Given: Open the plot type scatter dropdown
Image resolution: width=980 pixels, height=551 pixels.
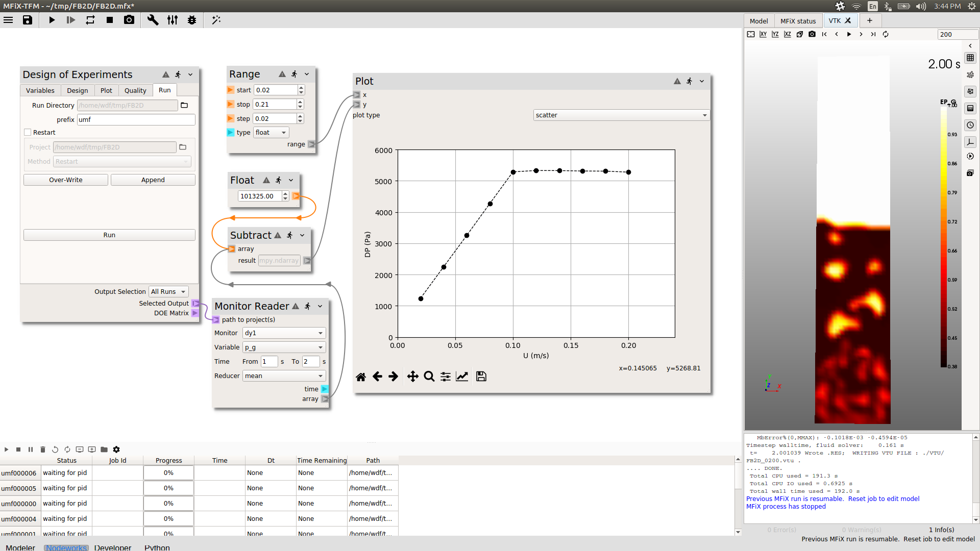Looking at the screenshot, I should point(621,115).
